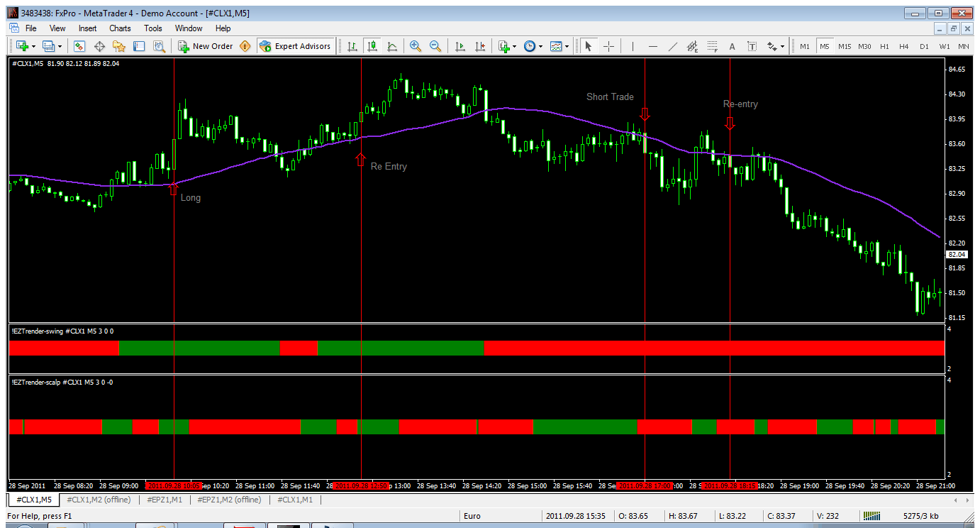Switch to bar chart display
This screenshot has width=980, height=528.
(x=352, y=46)
